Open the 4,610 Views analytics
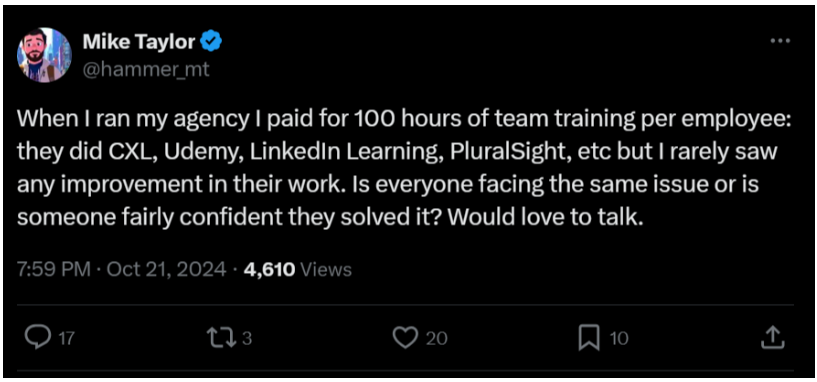The image size is (817, 382). pyautogui.click(x=298, y=269)
